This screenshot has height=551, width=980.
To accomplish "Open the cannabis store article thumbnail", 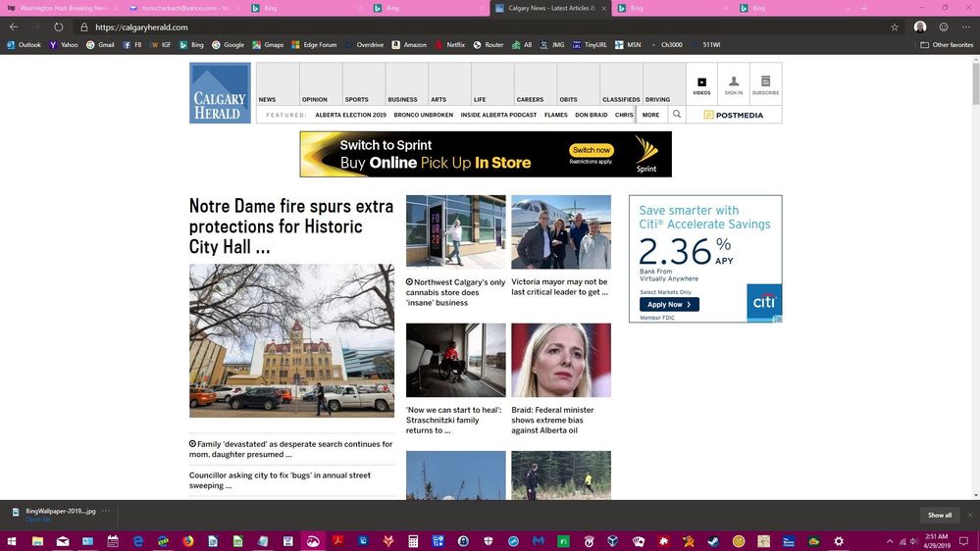I will point(455,231).
